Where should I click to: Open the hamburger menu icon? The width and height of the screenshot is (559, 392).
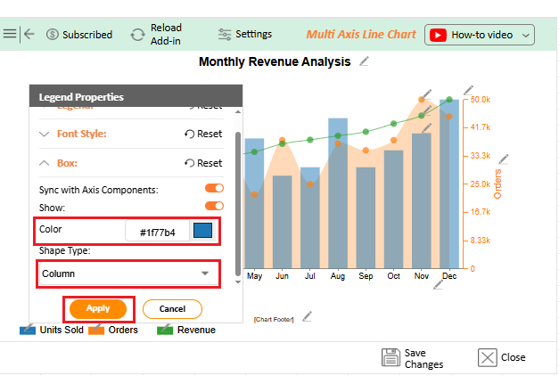(10, 34)
